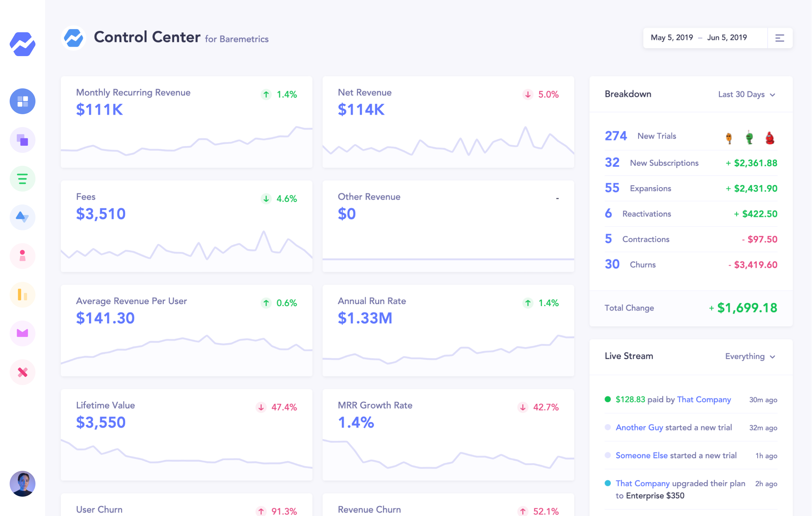The width and height of the screenshot is (812, 516).
Task: Select the purple layers icon in sidebar
Action: tap(22, 140)
